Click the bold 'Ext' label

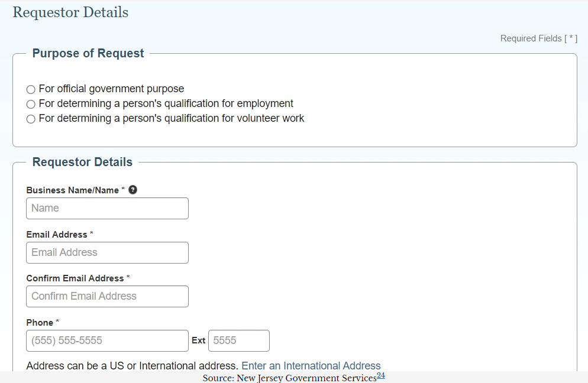coord(198,340)
